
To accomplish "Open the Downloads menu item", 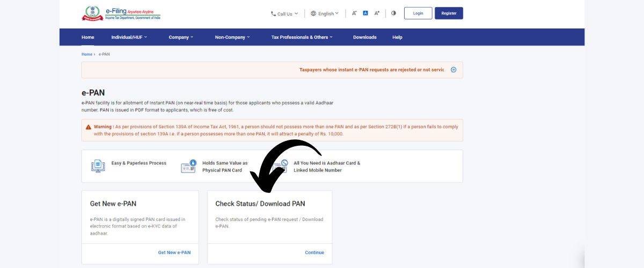I will [x=365, y=38].
